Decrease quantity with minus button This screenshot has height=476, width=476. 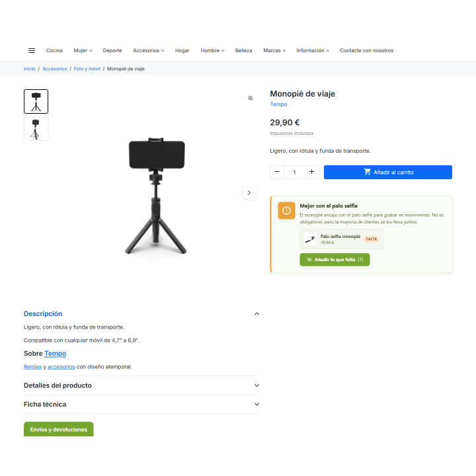tap(277, 172)
